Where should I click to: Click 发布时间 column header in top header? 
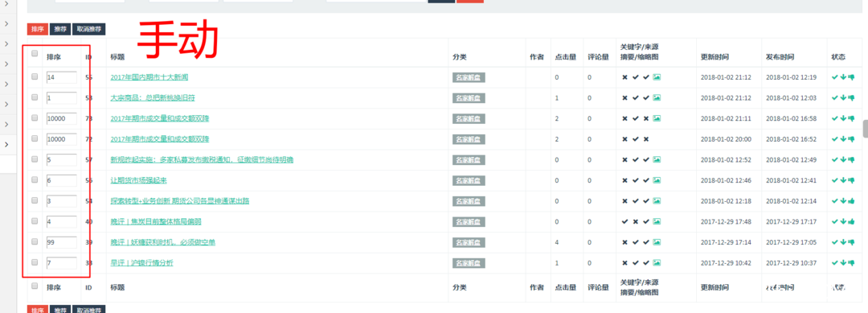pyautogui.click(x=780, y=57)
